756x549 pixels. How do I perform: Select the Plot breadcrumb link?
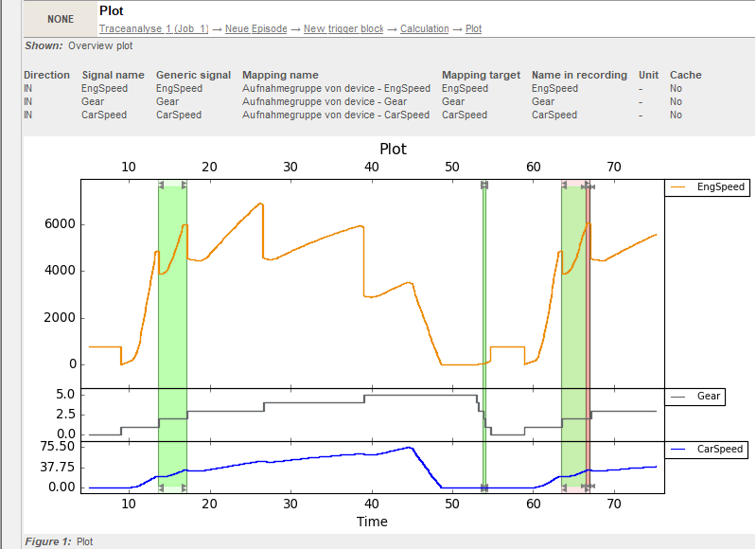[x=473, y=29]
